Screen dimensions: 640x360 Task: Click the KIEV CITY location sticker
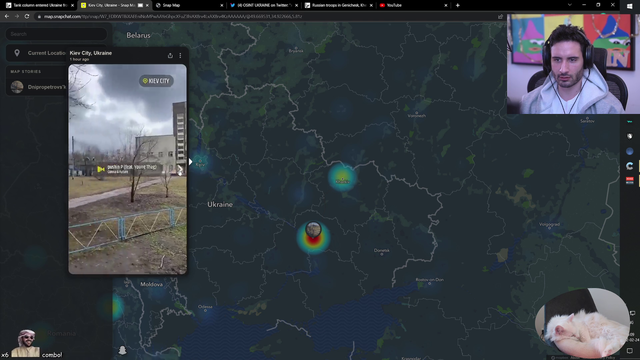156,81
